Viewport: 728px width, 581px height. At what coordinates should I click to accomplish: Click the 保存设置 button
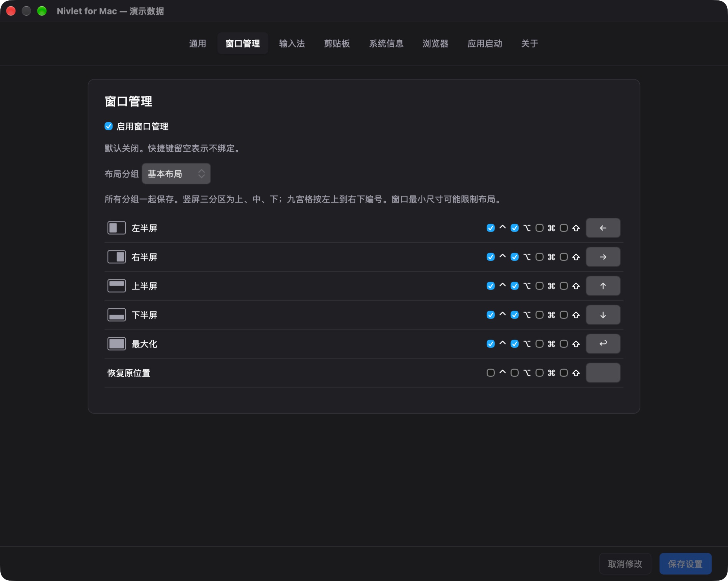pos(685,563)
